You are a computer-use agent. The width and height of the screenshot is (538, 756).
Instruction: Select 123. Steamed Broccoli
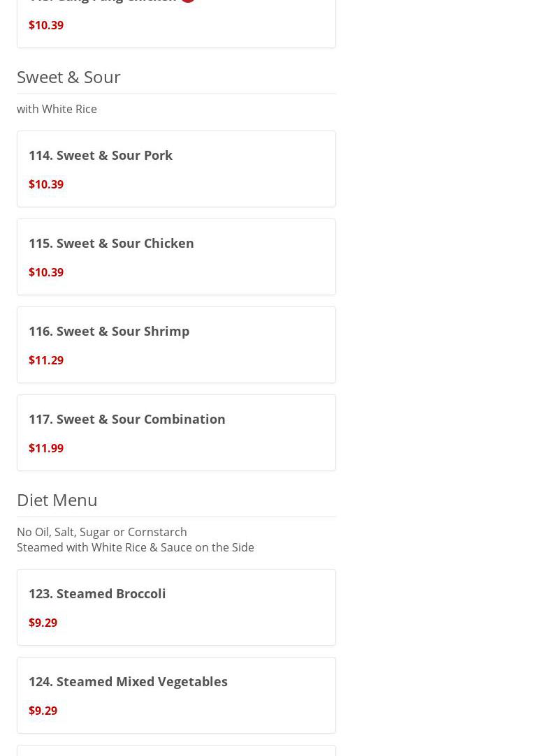coord(97,593)
